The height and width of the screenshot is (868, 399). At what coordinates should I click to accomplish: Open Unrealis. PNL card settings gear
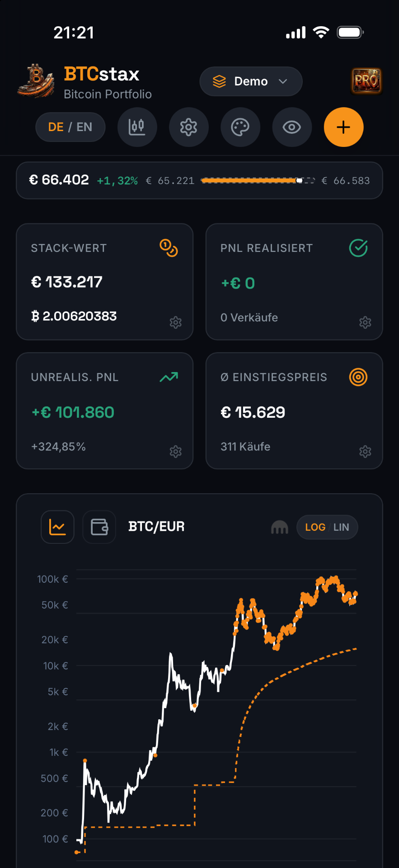coord(175,452)
